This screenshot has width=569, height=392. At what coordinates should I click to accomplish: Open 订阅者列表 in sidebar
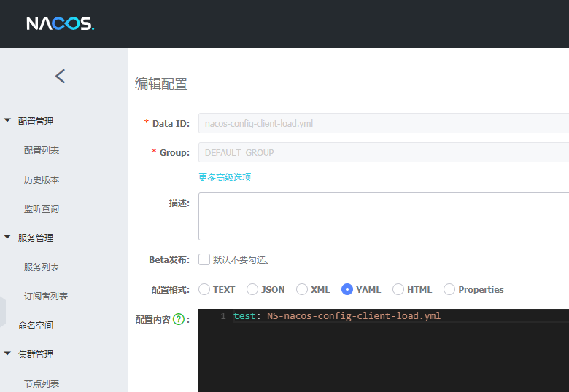click(46, 296)
